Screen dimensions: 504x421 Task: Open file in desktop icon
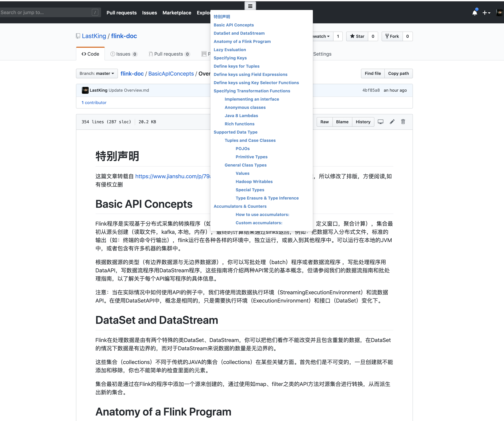[380, 122]
